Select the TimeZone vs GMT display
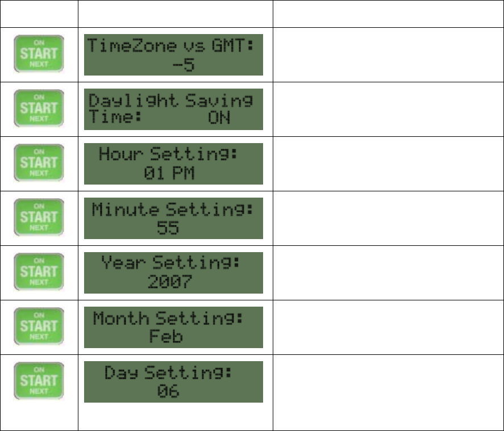This screenshot has height=431, width=504. (173, 55)
